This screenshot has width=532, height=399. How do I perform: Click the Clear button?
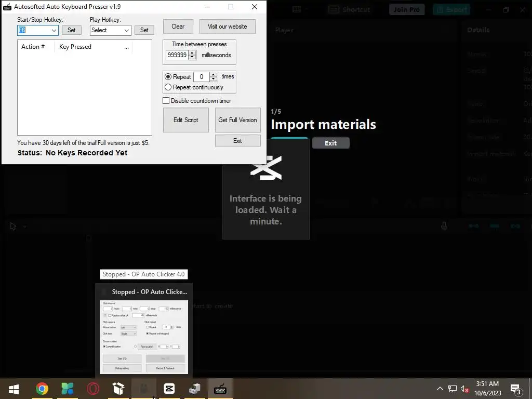tap(178, 26)
